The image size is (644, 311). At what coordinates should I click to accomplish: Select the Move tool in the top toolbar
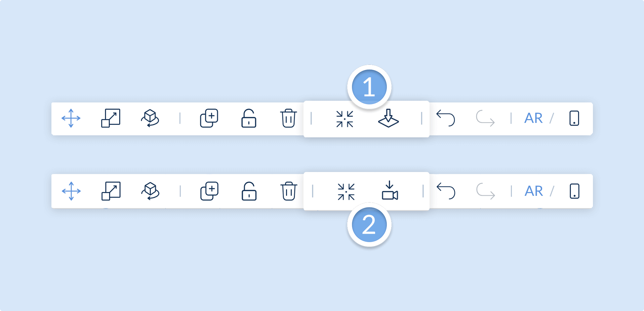click(71, 118)
